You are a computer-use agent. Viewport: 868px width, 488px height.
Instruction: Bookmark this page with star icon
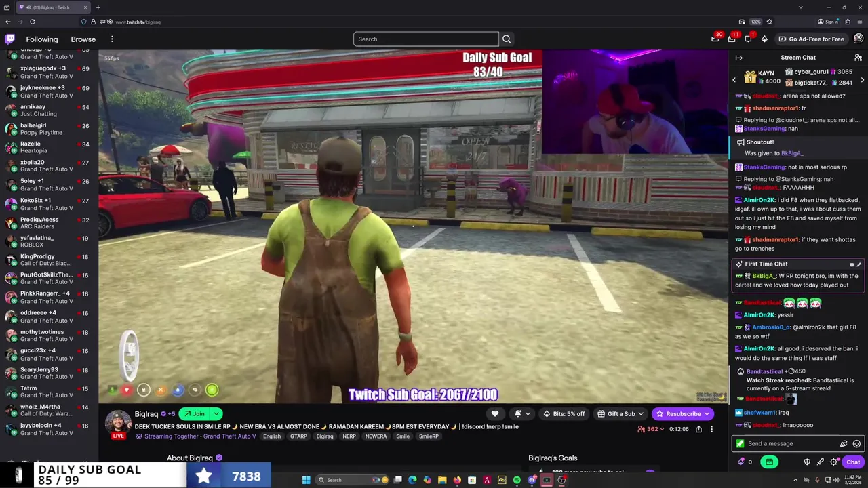pos(769,22)
